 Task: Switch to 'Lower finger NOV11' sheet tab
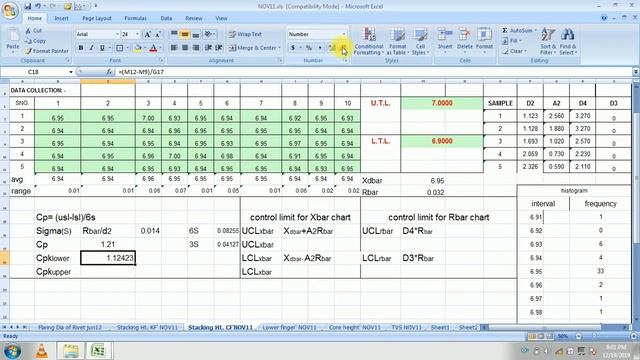(x=289, y=327)
